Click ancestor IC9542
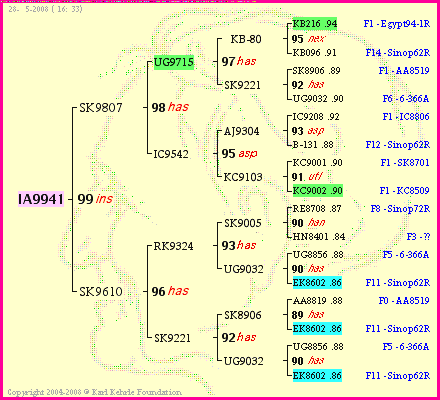This screenshot has width=440, height=400. [171, 154]
